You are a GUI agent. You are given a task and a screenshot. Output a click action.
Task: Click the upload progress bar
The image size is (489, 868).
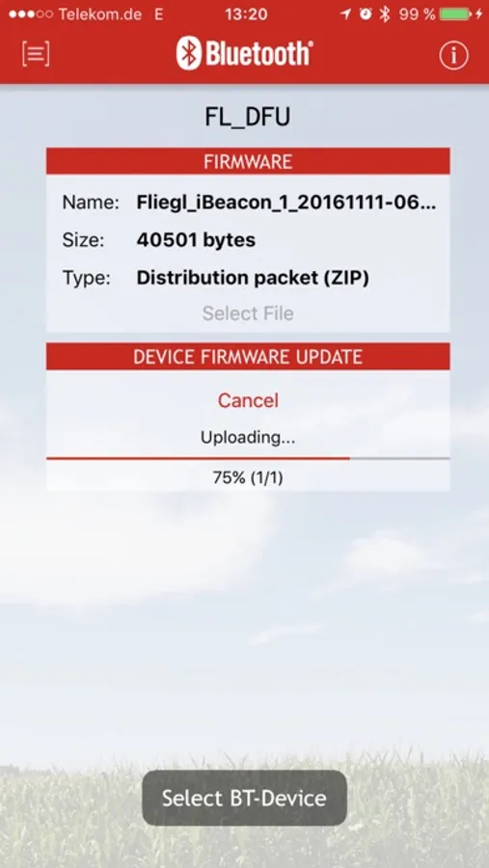coord(248,458)
